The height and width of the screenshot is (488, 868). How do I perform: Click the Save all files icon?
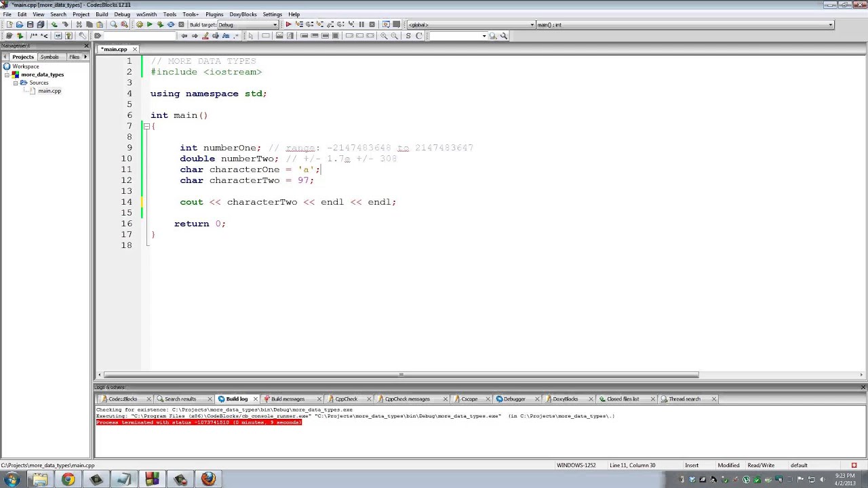(41, 24)
